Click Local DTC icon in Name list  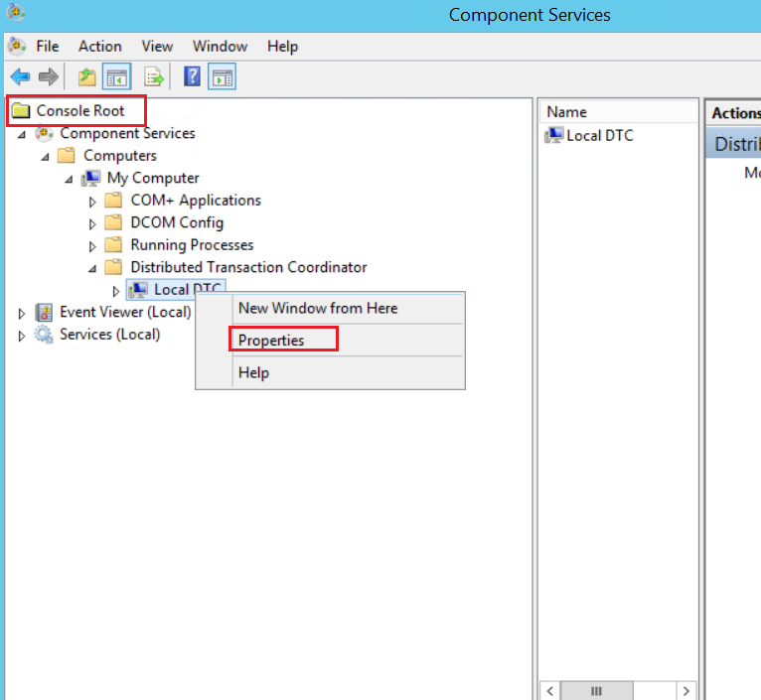pos(553,135)
